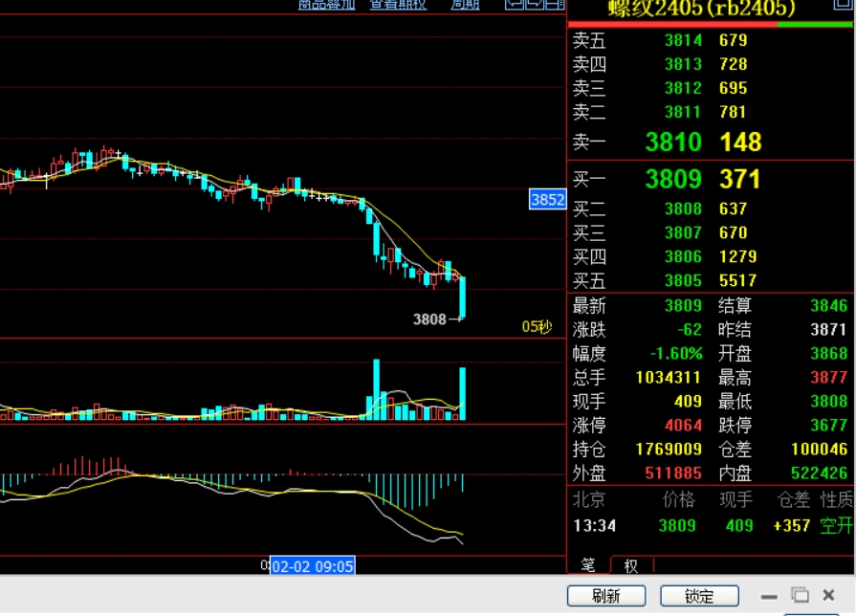
Task: Open 商品叠加 overlay option
Action: (x=326, y=4)
